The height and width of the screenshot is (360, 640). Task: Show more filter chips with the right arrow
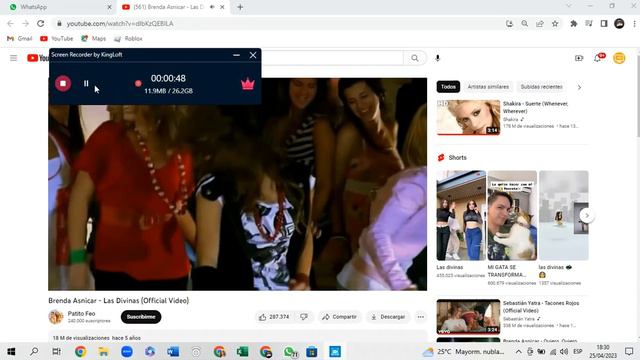tap(579, 87)
